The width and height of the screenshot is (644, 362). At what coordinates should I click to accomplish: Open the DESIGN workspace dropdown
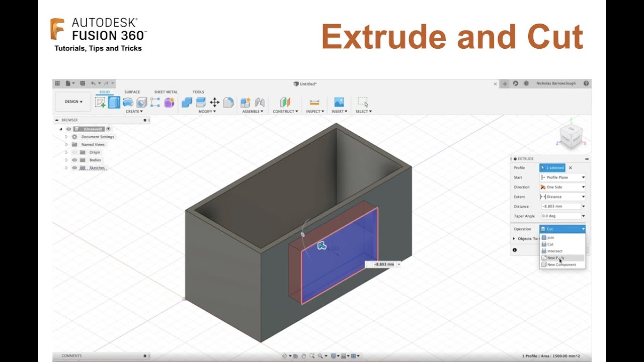[73, 102]
